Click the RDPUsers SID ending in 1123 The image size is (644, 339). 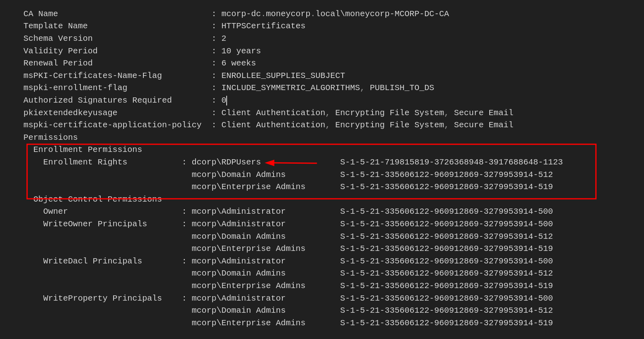(x=451, y=162)
